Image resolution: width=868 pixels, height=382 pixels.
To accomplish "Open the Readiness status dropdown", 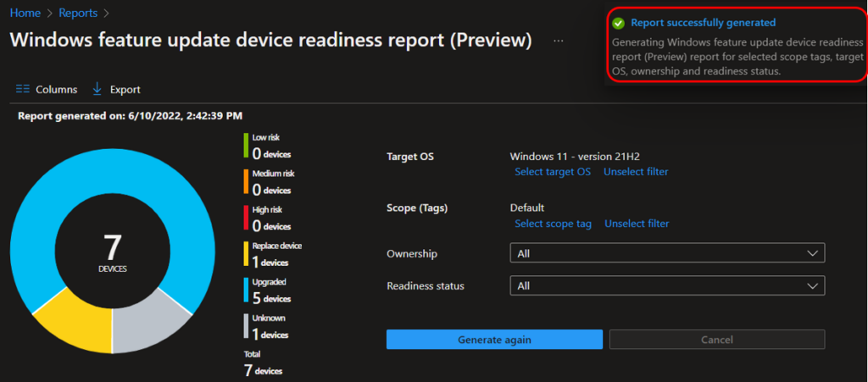I will [667, 285].
